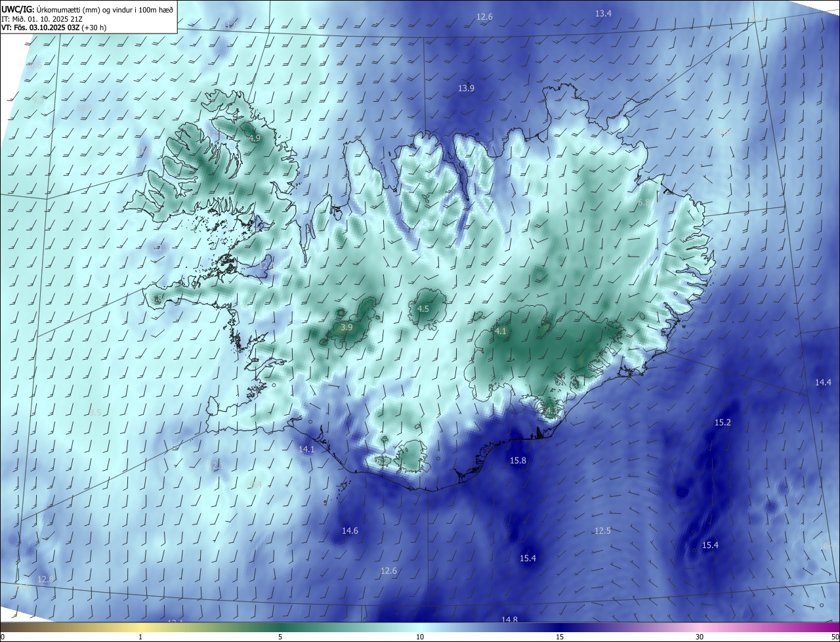Click the 1 tick on the color scale
840x642 pixels.
tap(140, 637)
